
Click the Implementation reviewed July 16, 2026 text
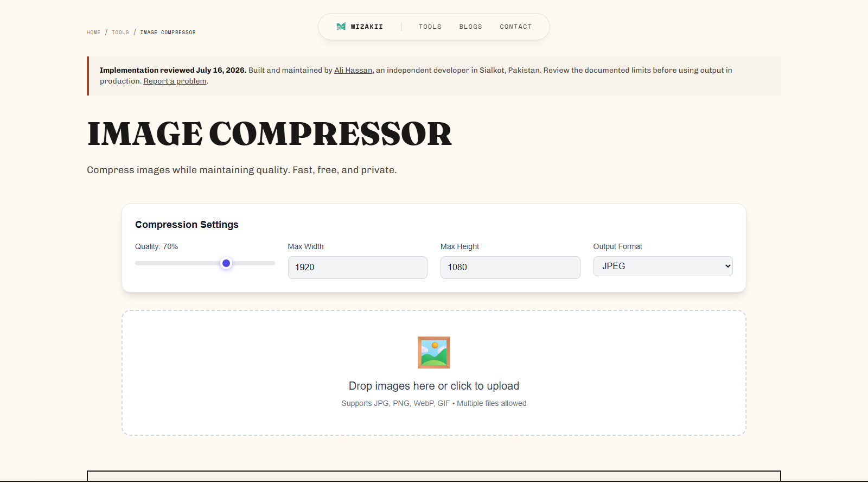[x=173, y=70]
